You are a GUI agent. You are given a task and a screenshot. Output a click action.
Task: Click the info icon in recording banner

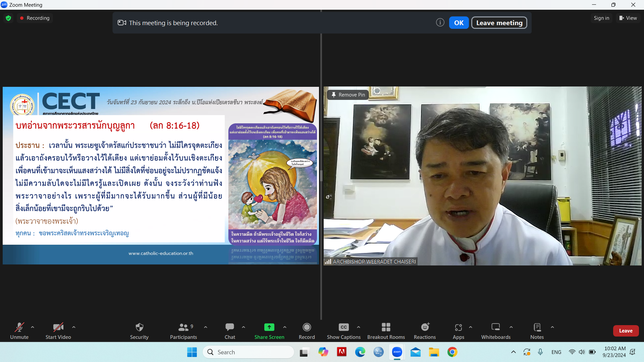[x=440, y=22]
